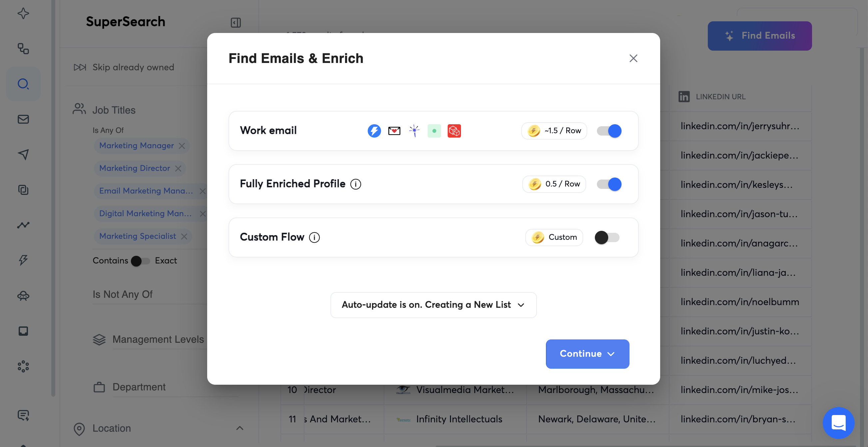Open info tooltip next to Fully Enriched Profile
868x447 pixels.
[x=356, y=184]
